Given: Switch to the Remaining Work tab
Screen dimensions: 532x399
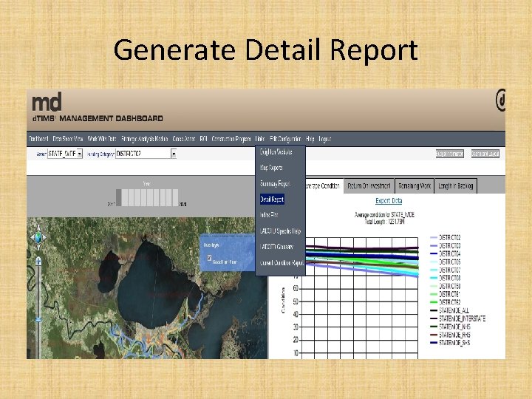Looking at the screenshot, I should 415,186.
